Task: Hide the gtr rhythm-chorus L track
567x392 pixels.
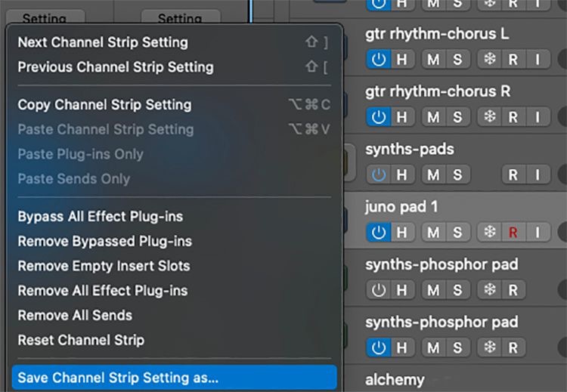Action: pos(402,59)
